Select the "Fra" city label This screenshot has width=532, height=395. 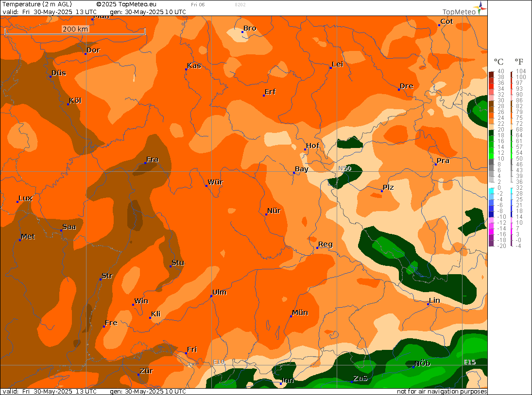153,159
